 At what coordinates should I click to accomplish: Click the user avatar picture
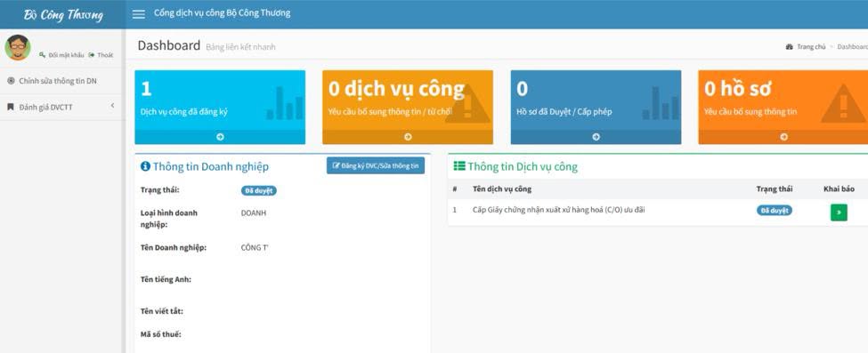click(x=18, y=47)
